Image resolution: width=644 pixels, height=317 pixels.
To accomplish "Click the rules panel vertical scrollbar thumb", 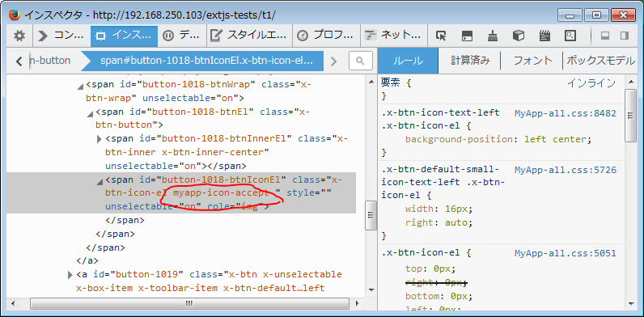I will (x=630, y=116).
